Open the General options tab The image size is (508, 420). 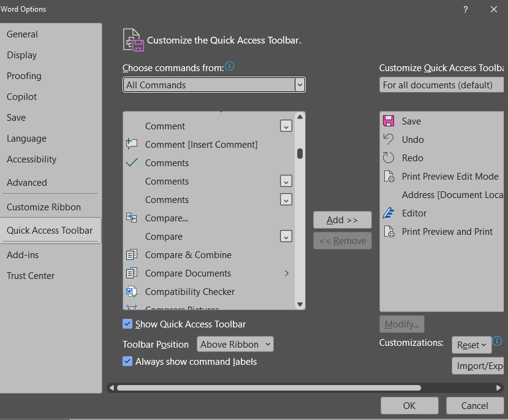tap(51, 34)
